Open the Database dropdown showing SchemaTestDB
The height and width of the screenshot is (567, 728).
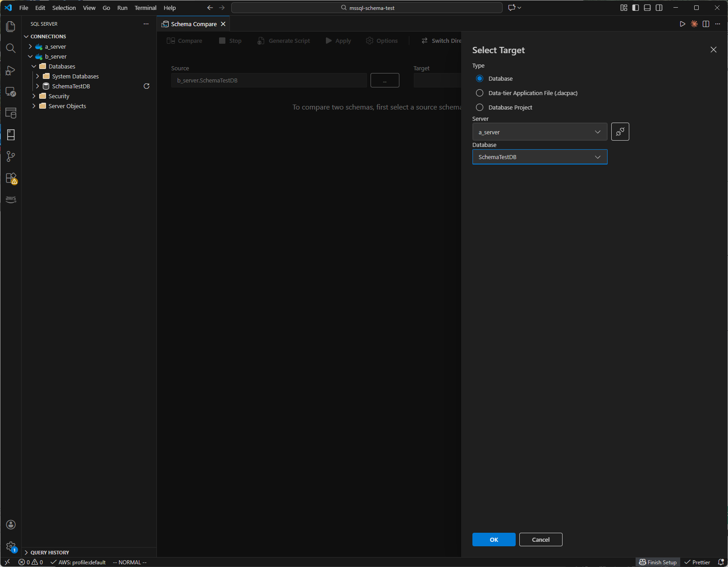(x=540, y=157)
